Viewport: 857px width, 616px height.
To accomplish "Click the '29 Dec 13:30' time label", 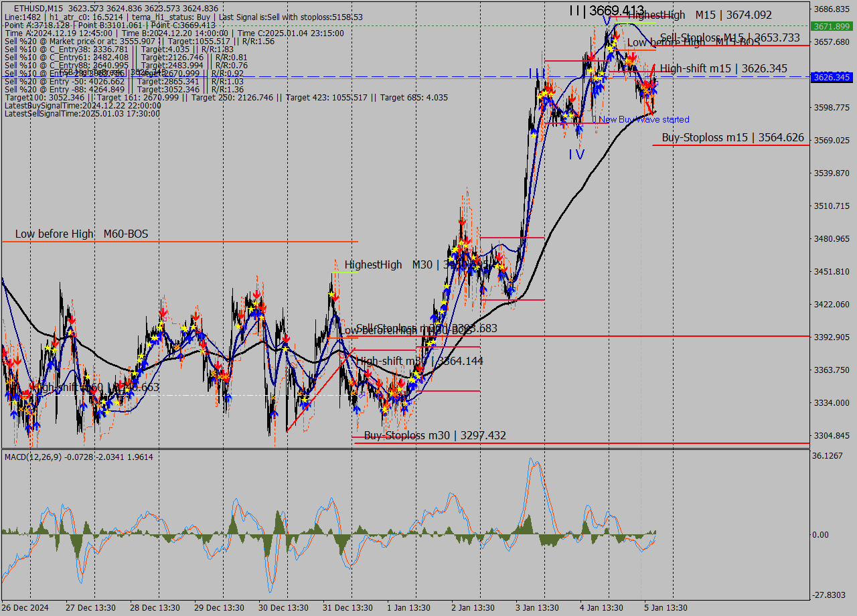I will pos(220,608).
